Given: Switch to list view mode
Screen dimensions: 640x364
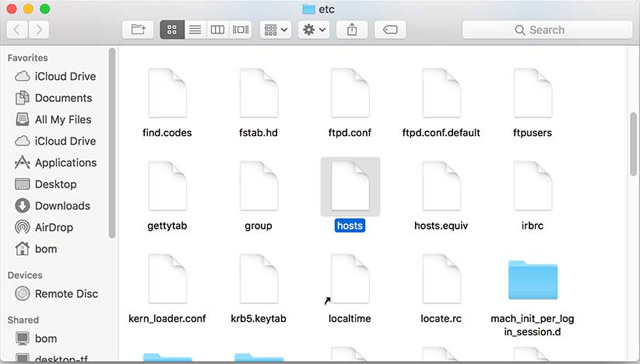Looking at the screenshot, I should [196, 30].
